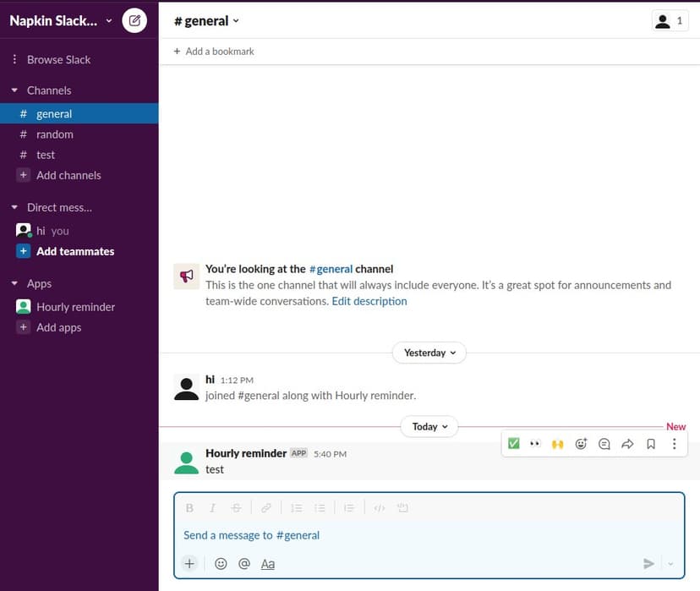Open the emoji picker in composer
Screen dimensions: 700x591
(x=221, y=564)
